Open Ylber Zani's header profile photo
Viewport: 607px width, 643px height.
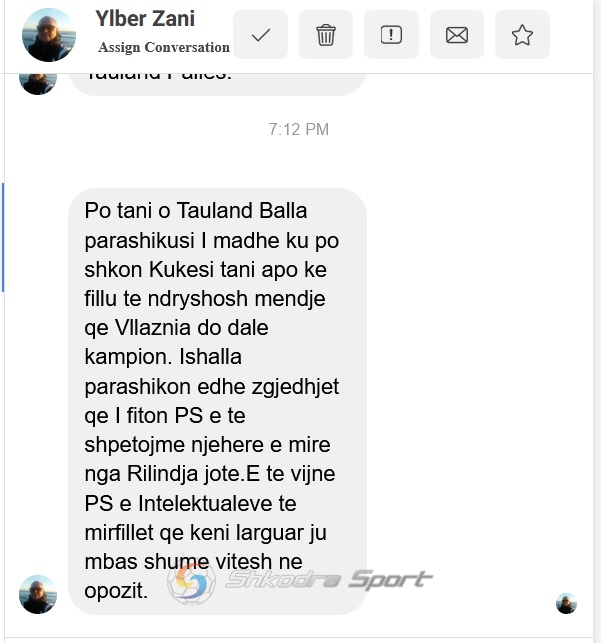coord(49,35)
